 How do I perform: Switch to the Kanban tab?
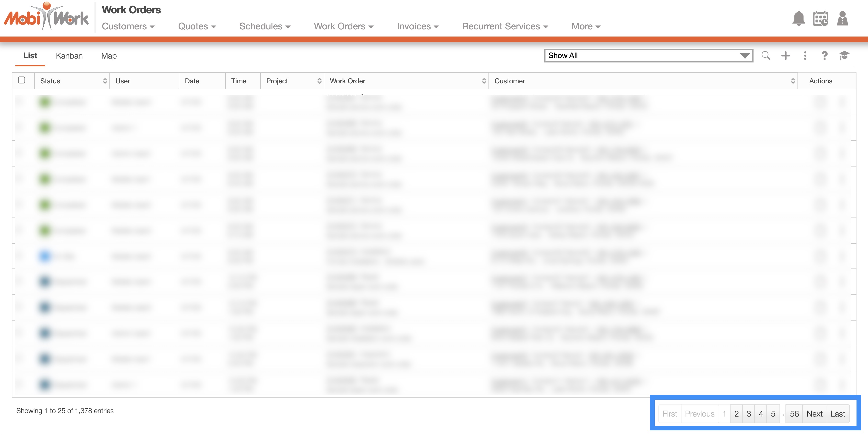[69, 56]
